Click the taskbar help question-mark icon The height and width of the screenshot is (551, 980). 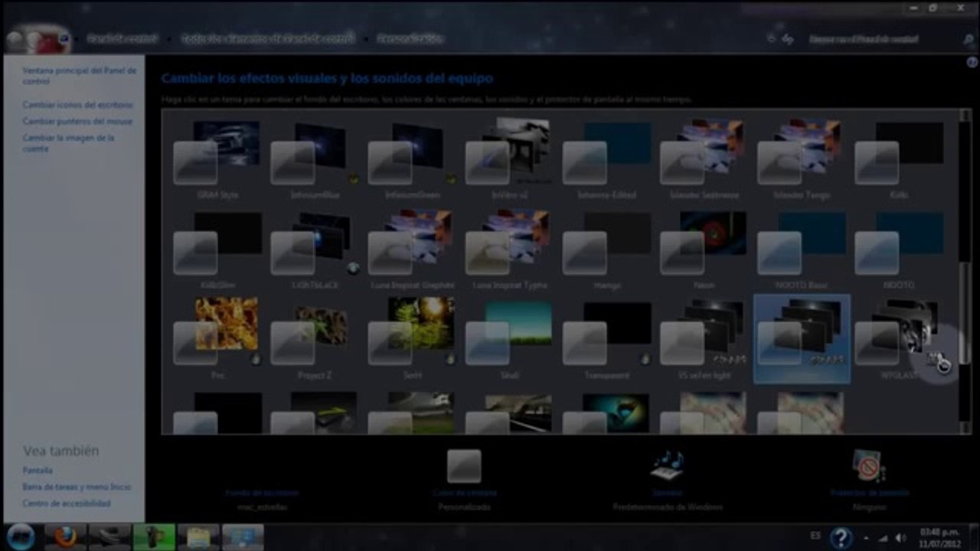pos(841,538)
